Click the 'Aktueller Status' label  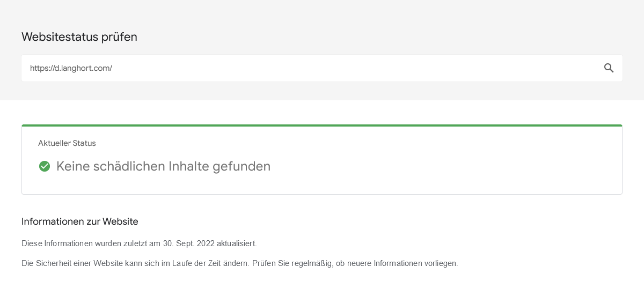coord(67,143)
